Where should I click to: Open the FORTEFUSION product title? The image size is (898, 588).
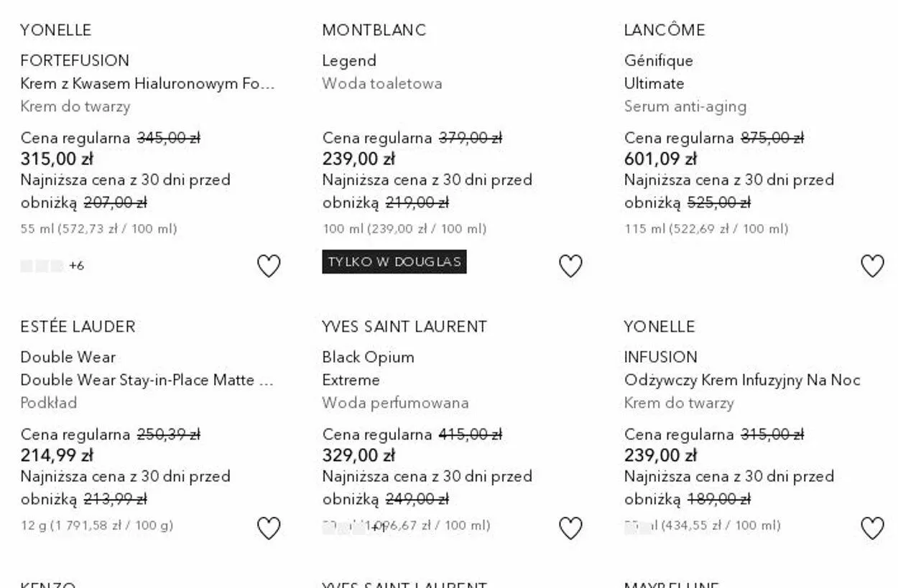click(x=75, y=60)
